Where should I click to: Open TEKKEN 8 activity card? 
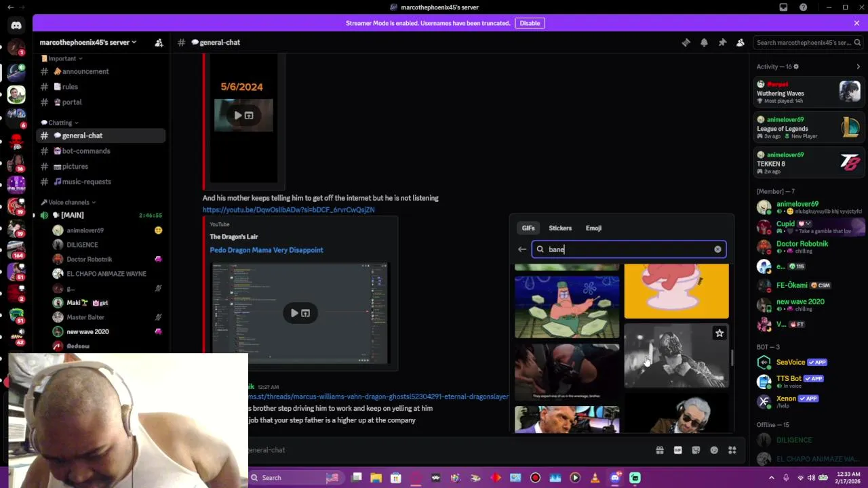808,163
